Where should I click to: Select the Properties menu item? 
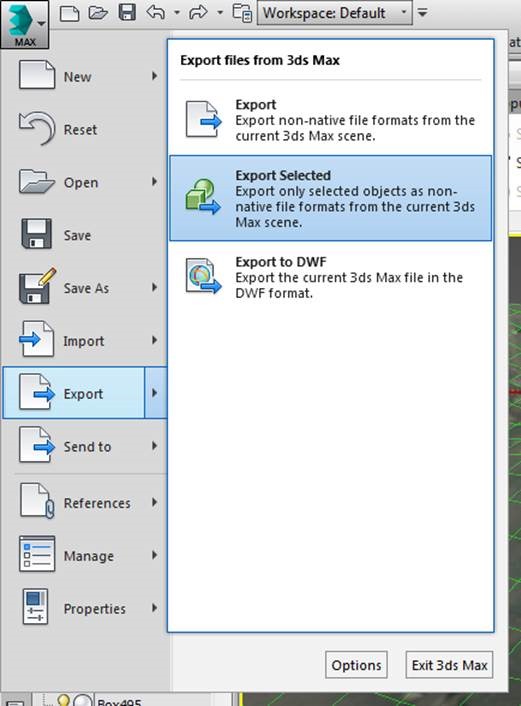tap(84, 608)
